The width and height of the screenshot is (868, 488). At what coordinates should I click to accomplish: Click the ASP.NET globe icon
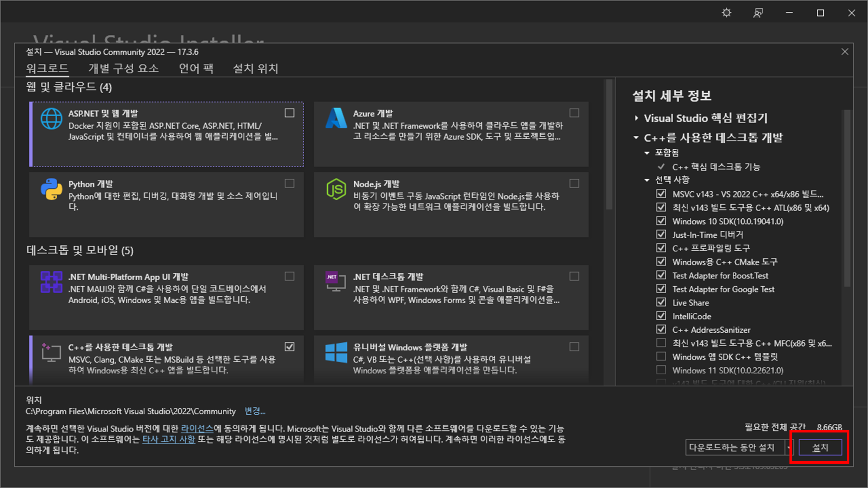[x=51, y=118]
